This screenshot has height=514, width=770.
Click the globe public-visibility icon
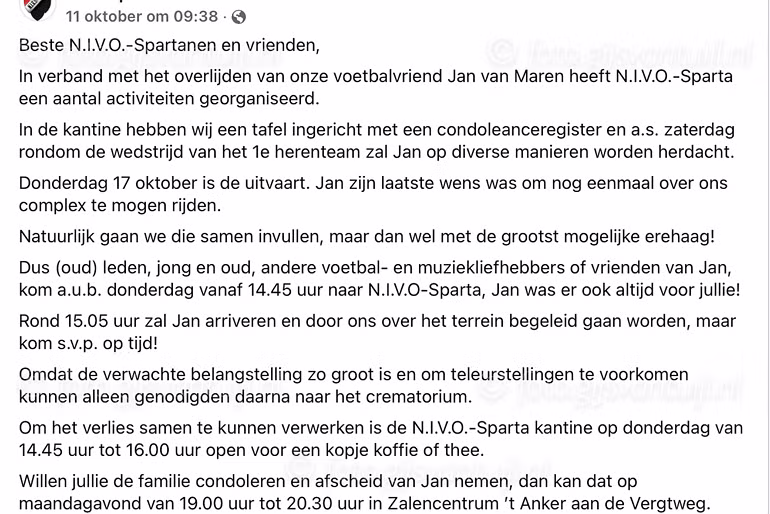click(239, 17)
